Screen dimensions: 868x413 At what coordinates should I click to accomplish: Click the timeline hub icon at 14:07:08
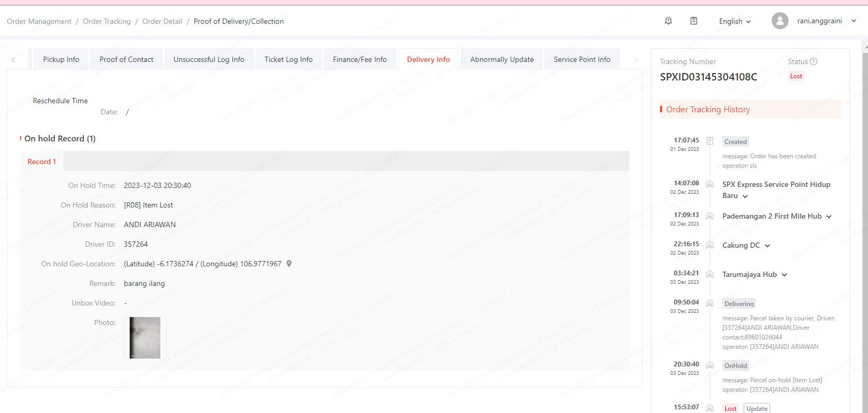[x=710, y=184]
